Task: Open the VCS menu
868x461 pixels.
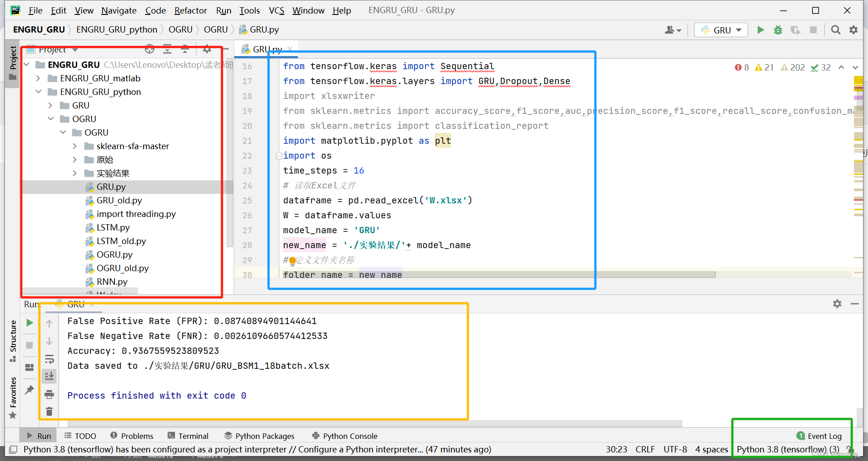Action: click(x=276, y=10)
